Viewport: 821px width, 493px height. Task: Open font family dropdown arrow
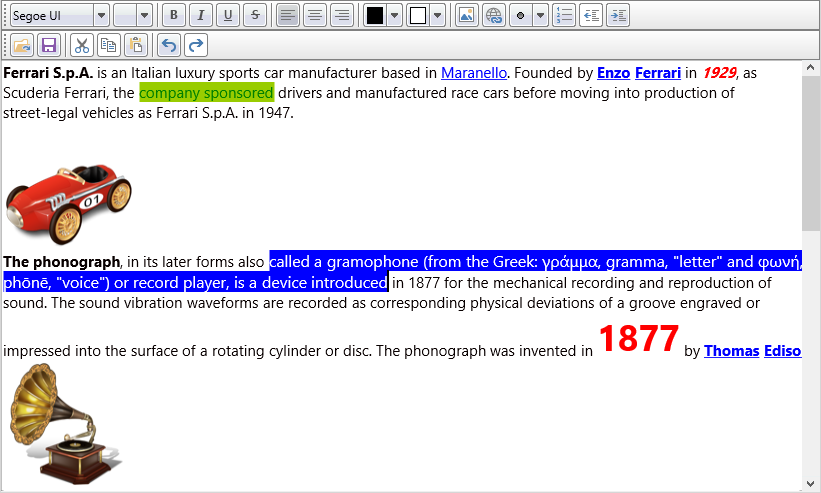102,15
